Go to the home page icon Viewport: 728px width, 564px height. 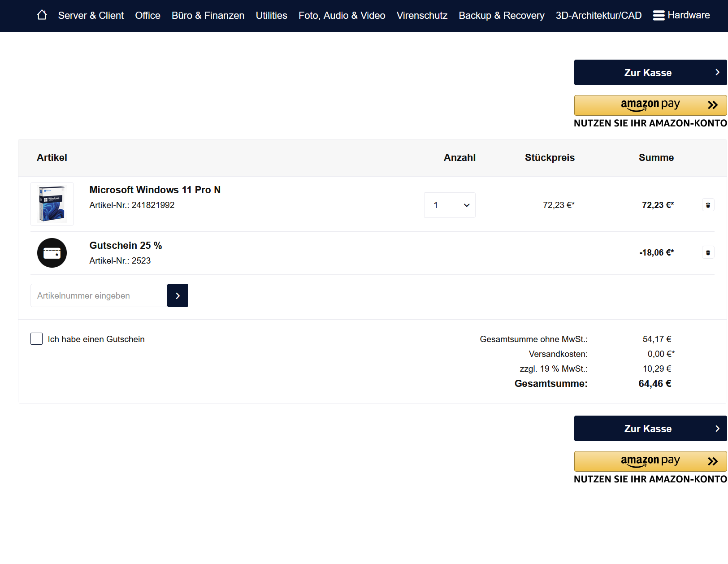(42, 15)
